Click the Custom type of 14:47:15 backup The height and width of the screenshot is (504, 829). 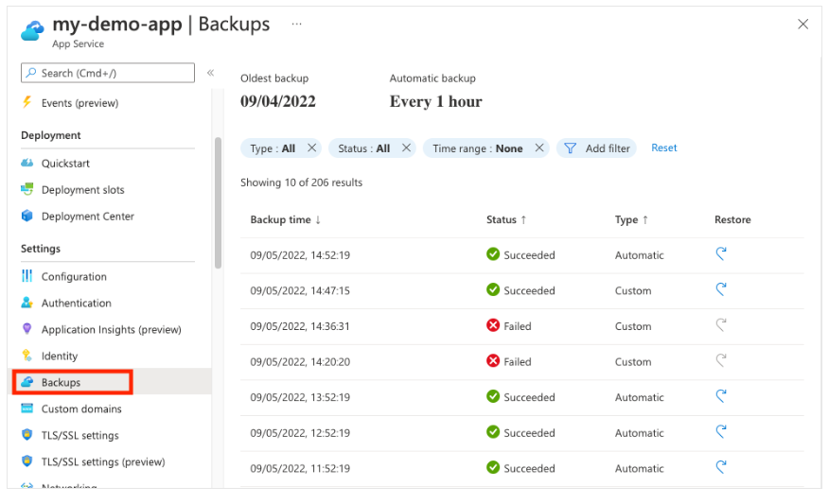[x=633, y=290]
